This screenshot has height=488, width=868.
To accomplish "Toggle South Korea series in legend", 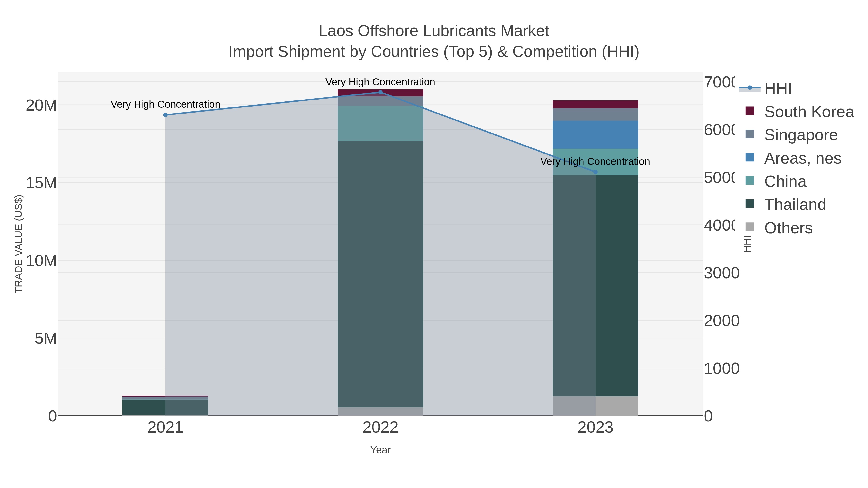I will point(799,112).
